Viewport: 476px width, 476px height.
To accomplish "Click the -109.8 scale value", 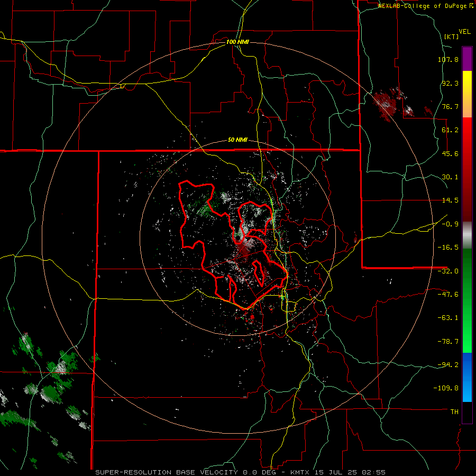I will click(x=446, y=388).
